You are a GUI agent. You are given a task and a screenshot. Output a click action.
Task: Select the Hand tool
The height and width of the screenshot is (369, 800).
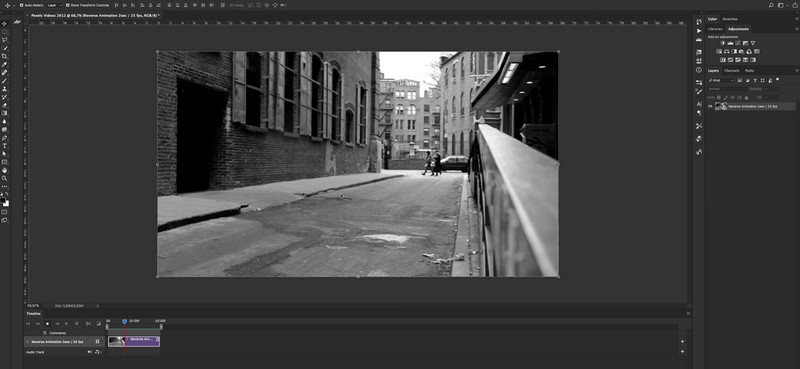click(5, 170)
